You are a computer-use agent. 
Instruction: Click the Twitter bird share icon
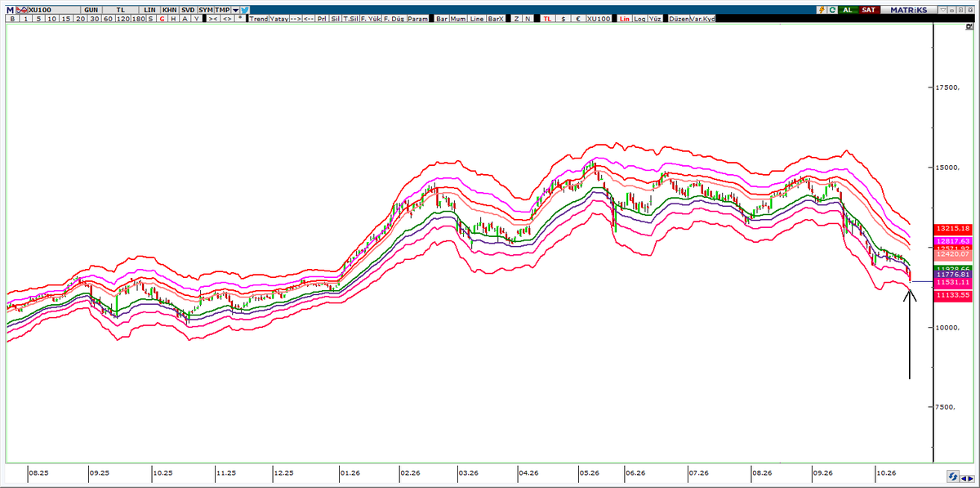(245, 9)
